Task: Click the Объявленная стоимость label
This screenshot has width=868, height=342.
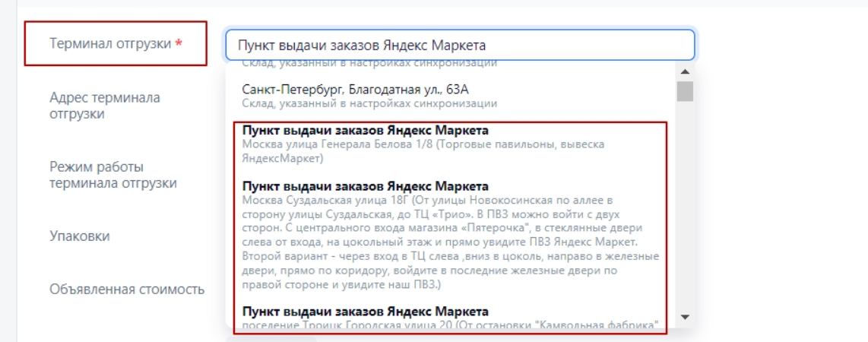Action: pyautogui.click(x=128, y=289)
